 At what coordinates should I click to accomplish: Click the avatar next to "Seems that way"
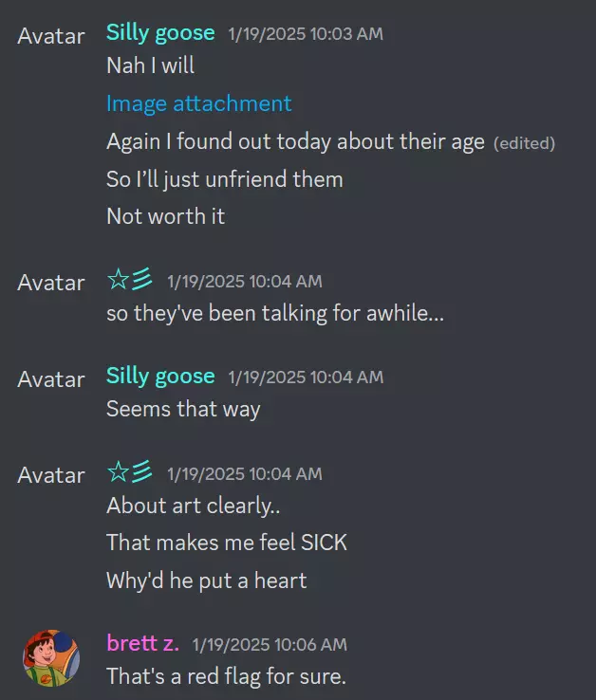(51, 378)
